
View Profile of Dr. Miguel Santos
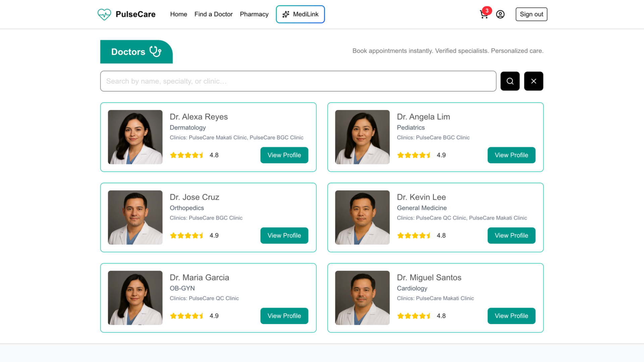511,316
